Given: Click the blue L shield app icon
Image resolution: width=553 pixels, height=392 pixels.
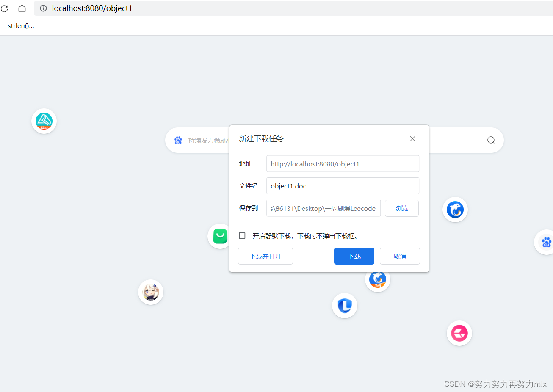Looking at the screenshot, I should [344, 305].
